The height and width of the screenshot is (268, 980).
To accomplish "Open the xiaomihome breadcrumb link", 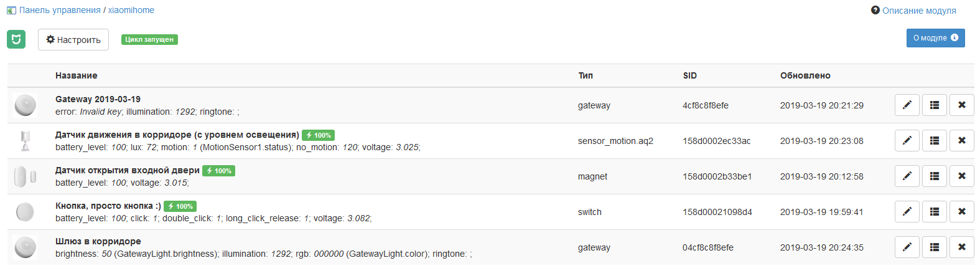I will point(131,10).
